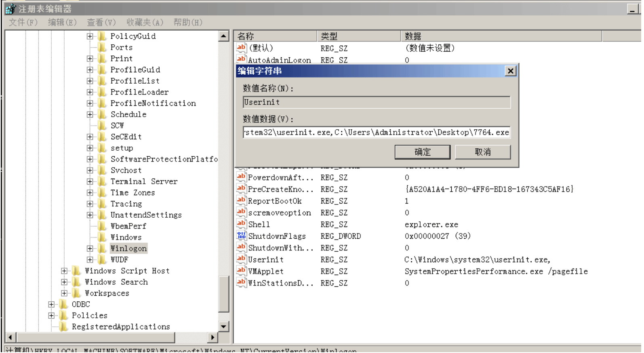Cancel the edit with 取消

click(x=483, y=152)
